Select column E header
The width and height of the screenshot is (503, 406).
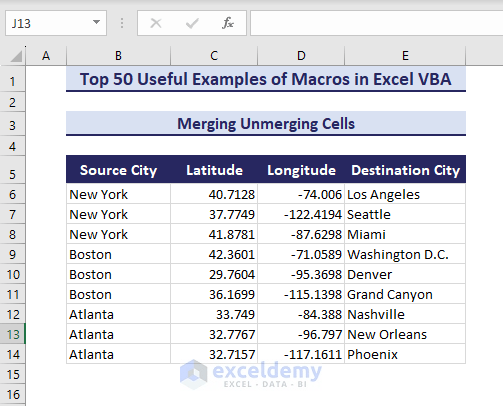pos(405,56)
